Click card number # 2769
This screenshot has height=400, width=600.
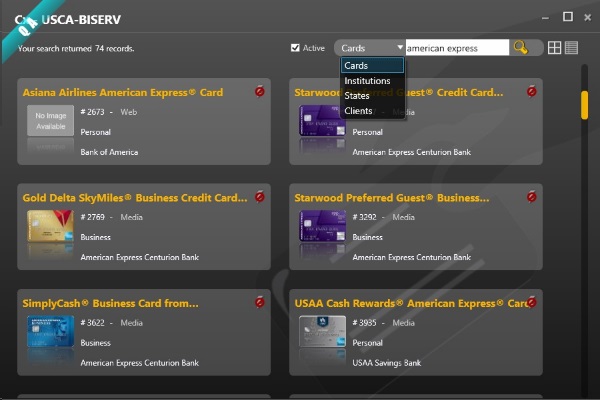(92, 217)
